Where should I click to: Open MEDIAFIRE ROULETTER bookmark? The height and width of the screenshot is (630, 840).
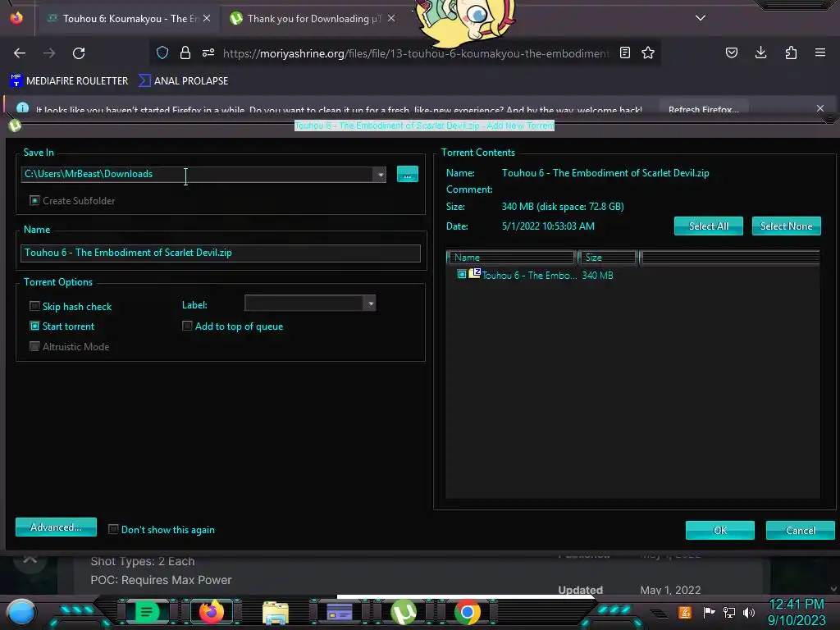(69, 81)
